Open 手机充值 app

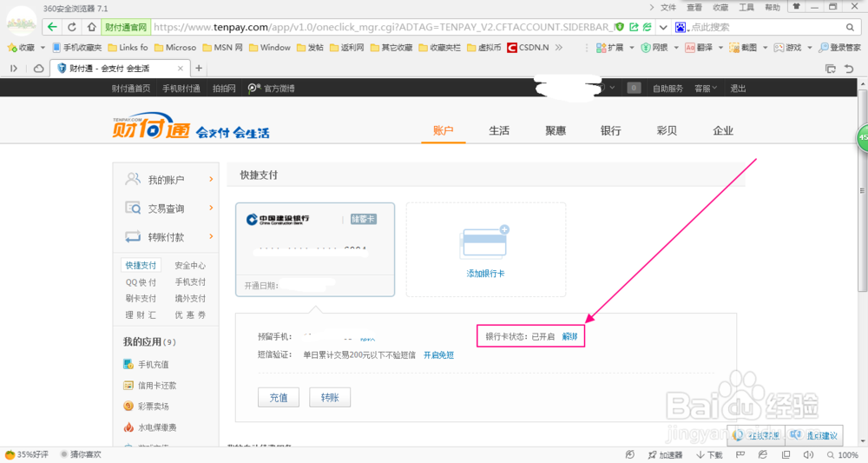point(146,365)
